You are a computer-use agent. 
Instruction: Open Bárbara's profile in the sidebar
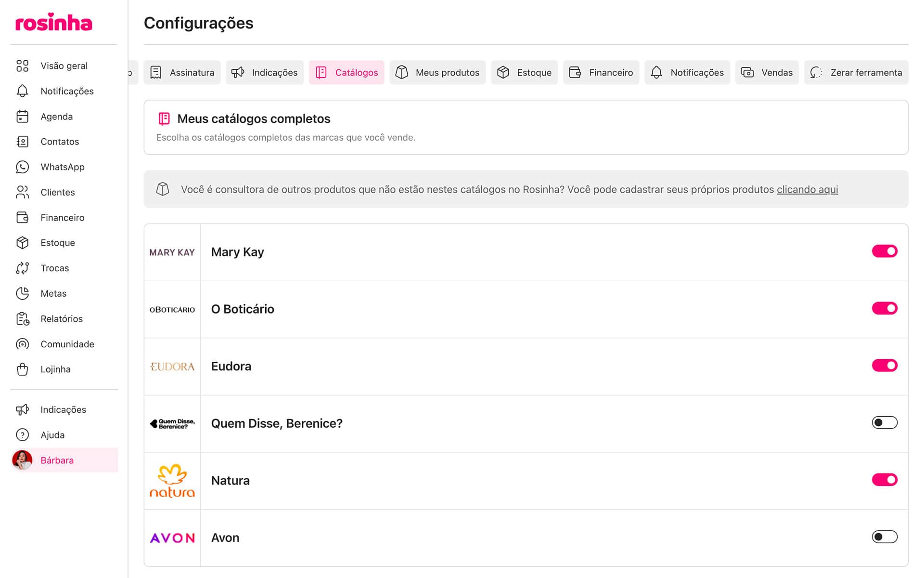coord(57,460)
